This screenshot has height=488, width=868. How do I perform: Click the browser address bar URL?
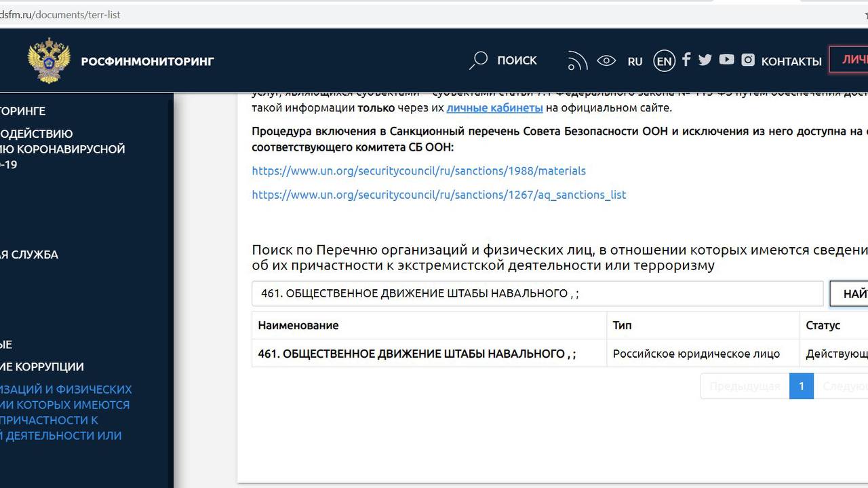pyautogui.click(x=60, y=14)
